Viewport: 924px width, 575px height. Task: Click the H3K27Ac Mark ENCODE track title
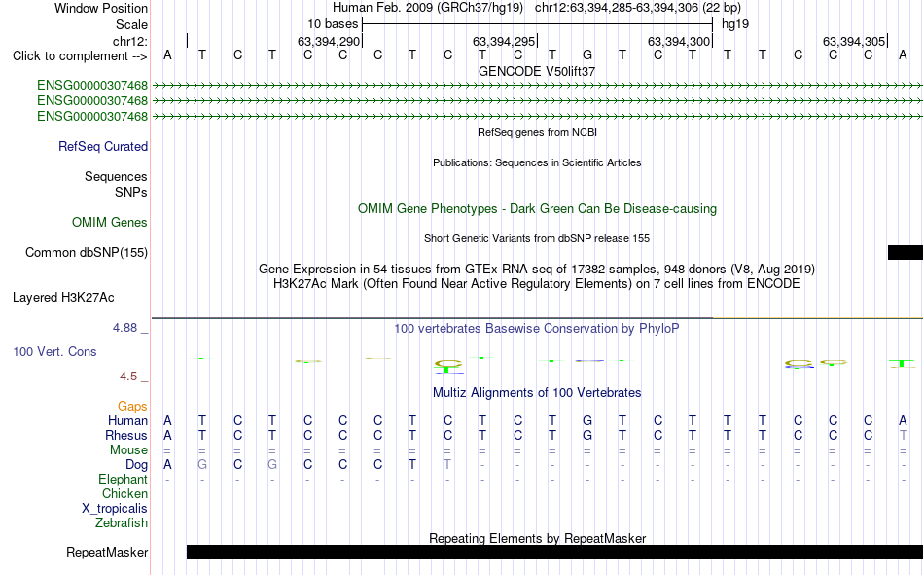coord(537,284)
